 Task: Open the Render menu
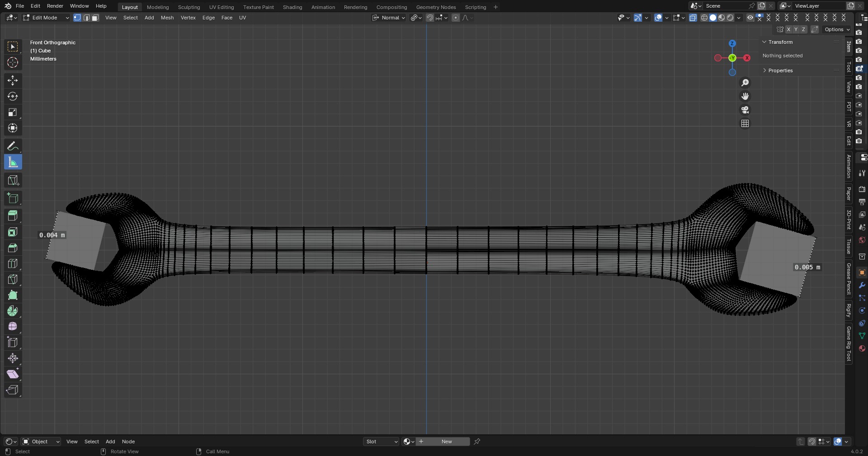(55, 6)
